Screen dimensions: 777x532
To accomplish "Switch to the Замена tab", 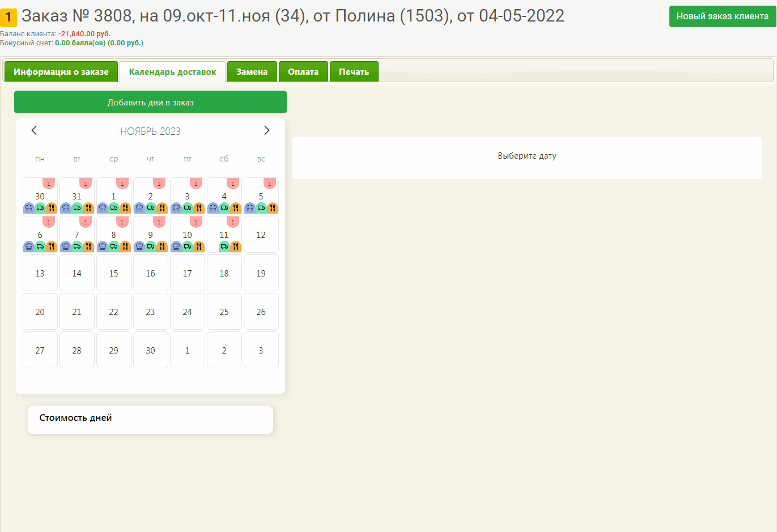I will [252, 72].
